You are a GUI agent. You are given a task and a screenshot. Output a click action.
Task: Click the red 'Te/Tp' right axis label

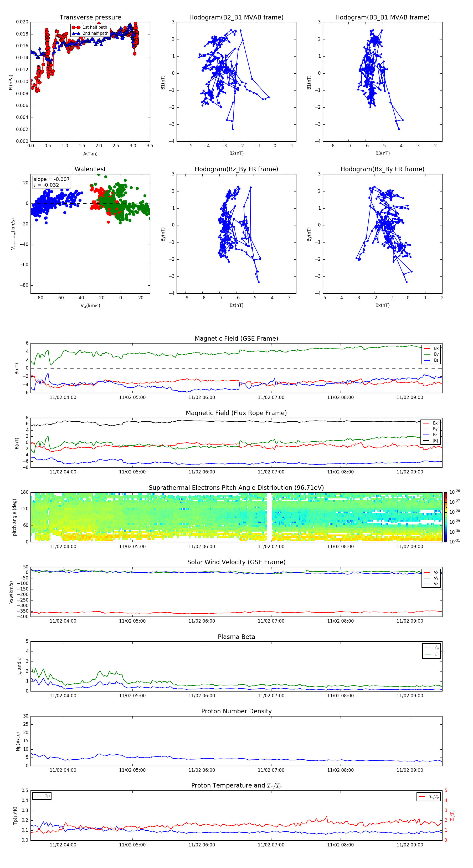click(x=453, y=815)
